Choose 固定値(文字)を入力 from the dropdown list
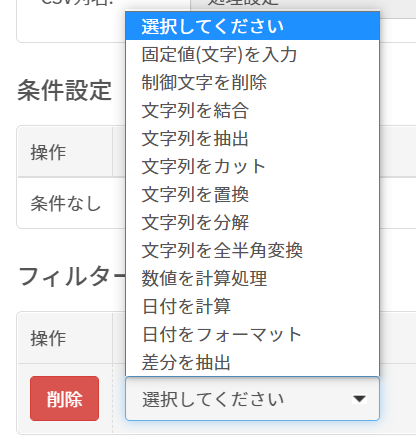 click(x=252, y=54)
